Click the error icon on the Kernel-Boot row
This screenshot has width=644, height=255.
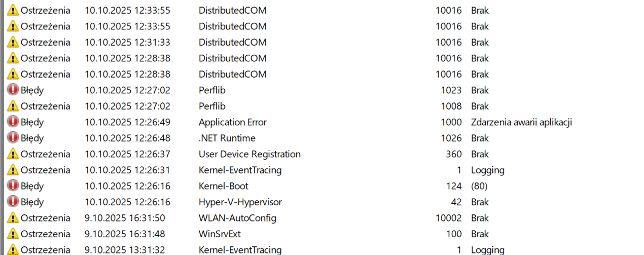[13, 186]
